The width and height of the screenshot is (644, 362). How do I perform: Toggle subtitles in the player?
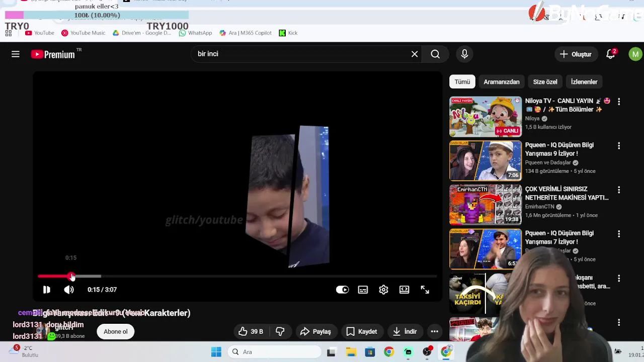click(363, 290)
